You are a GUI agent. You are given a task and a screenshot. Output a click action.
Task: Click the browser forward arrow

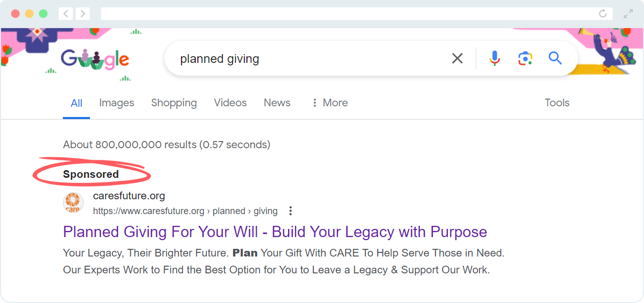pos(83,13)
